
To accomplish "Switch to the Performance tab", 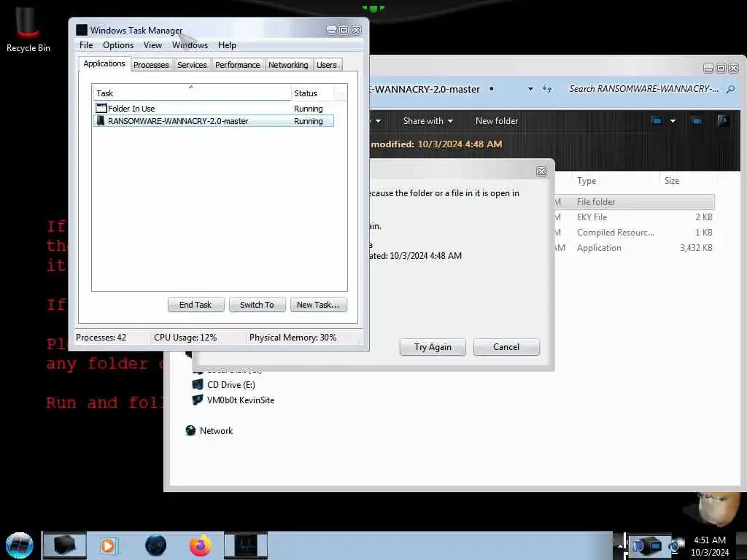I will click(237, 65).
